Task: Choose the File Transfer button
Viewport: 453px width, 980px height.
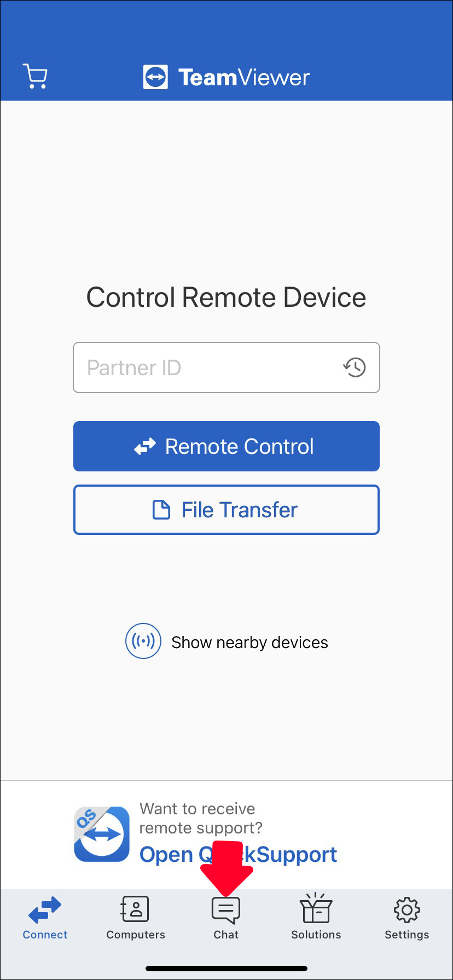Action: point(226,510)
